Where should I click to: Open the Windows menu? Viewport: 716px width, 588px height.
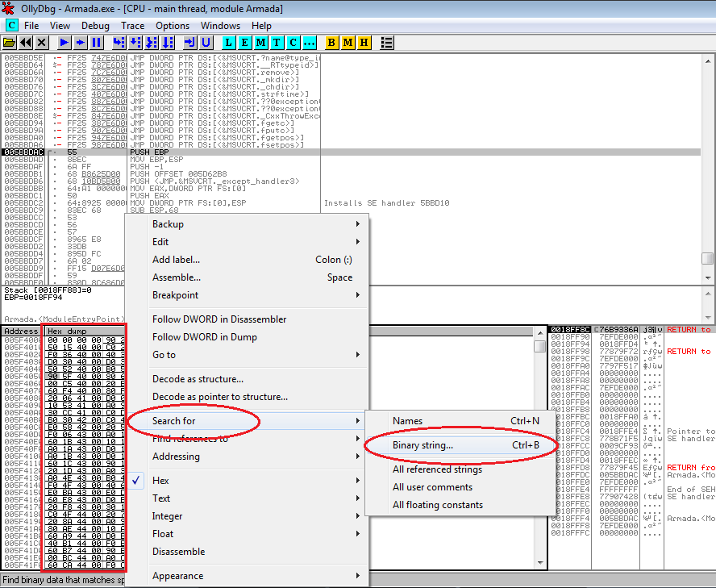tap(220, 26)
